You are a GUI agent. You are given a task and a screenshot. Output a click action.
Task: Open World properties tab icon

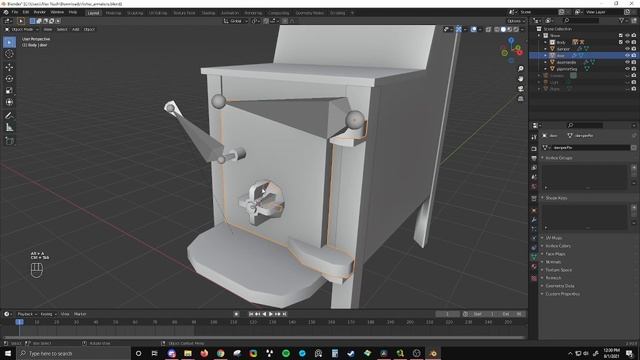[x=534, y=187]
